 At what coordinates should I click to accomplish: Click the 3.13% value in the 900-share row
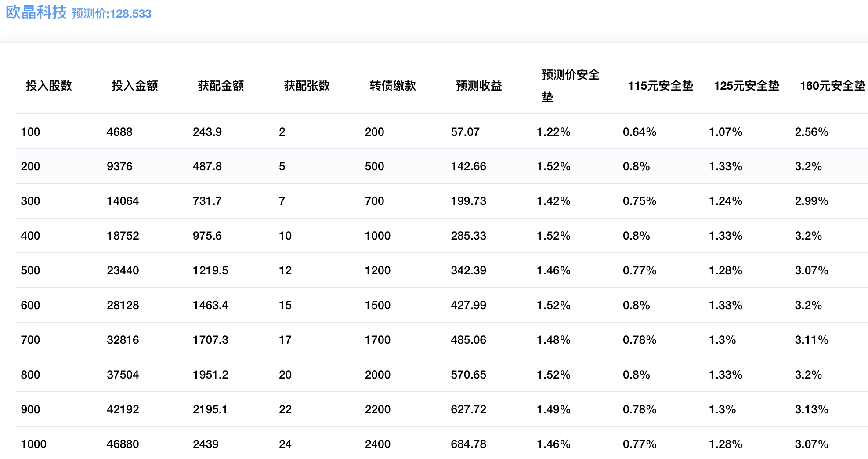pos(811,409)
